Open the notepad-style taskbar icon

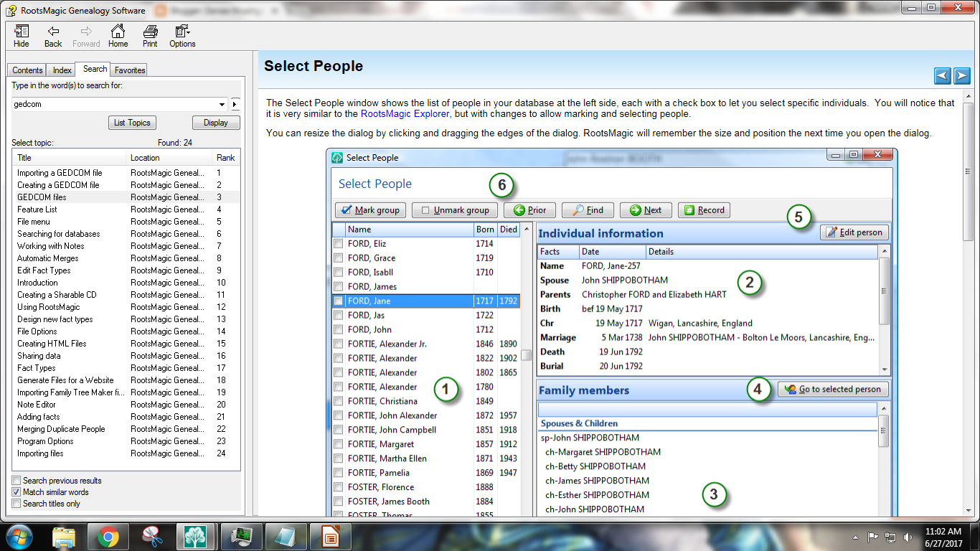[x=285, y=537]
